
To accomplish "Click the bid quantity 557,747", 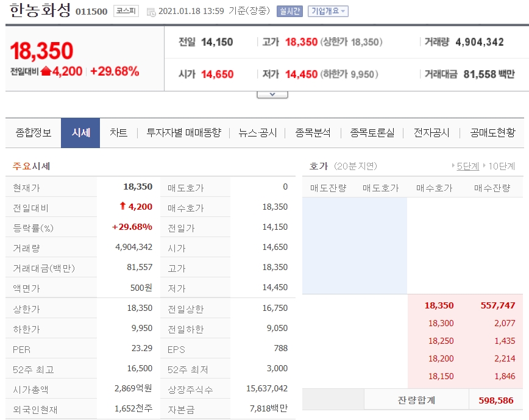I will (x=498, y=305).
